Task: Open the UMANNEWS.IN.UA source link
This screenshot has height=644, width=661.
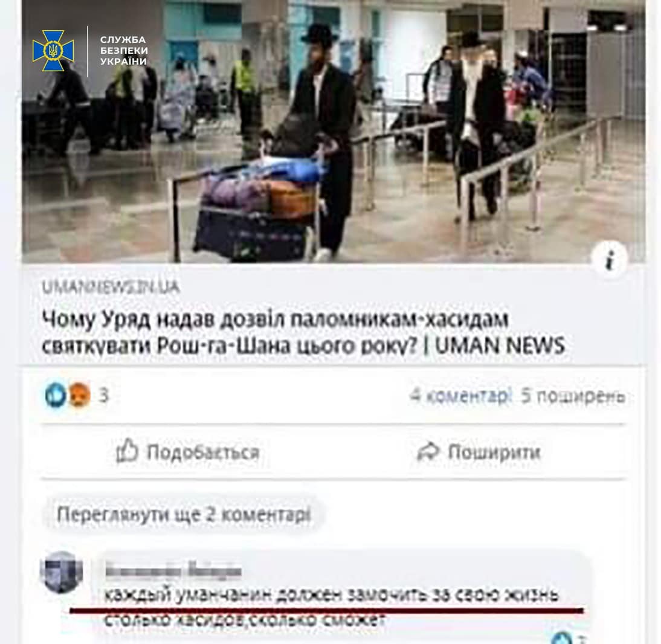Action: [x=111, y=287]
